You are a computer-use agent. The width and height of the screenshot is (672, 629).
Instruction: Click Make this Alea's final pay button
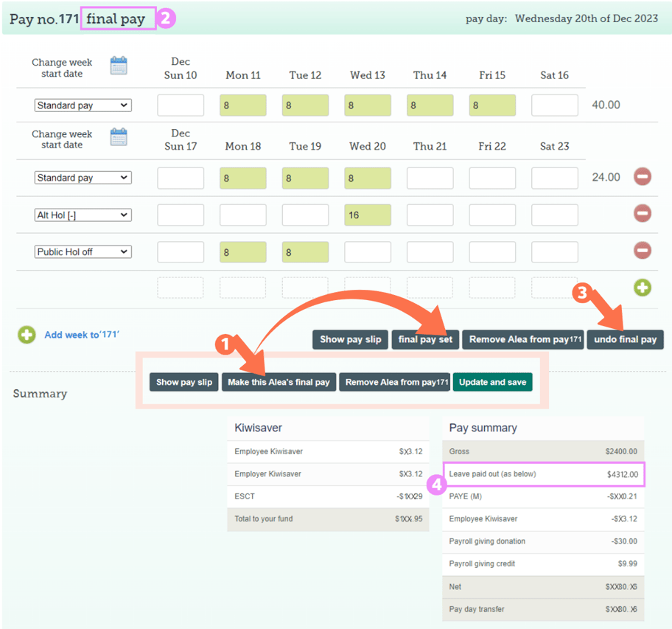click(279, 382)
